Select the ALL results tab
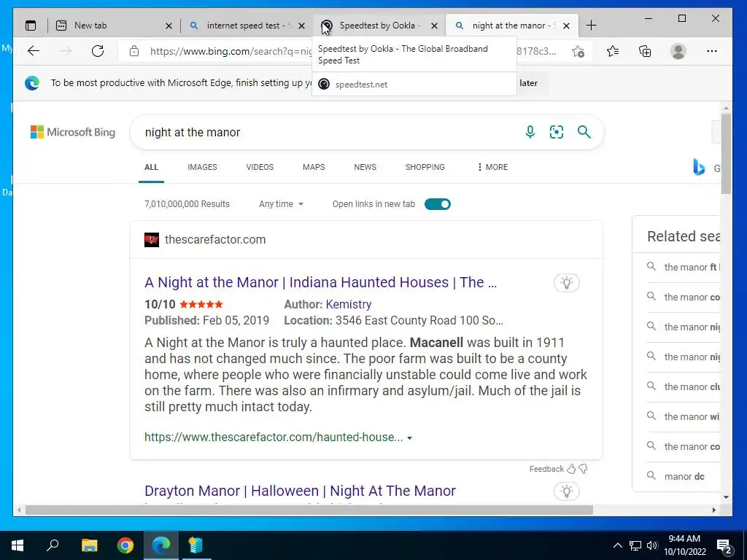 [x=151, y=167]
